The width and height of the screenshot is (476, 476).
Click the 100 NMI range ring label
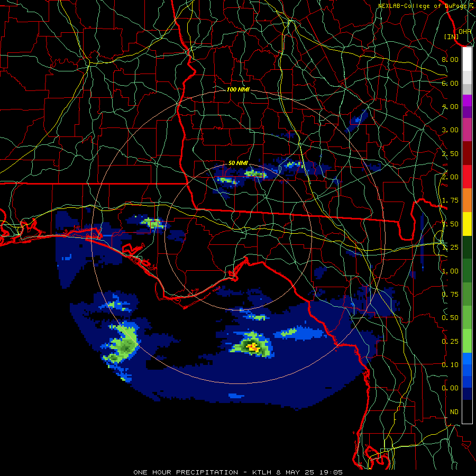[238, 89]
